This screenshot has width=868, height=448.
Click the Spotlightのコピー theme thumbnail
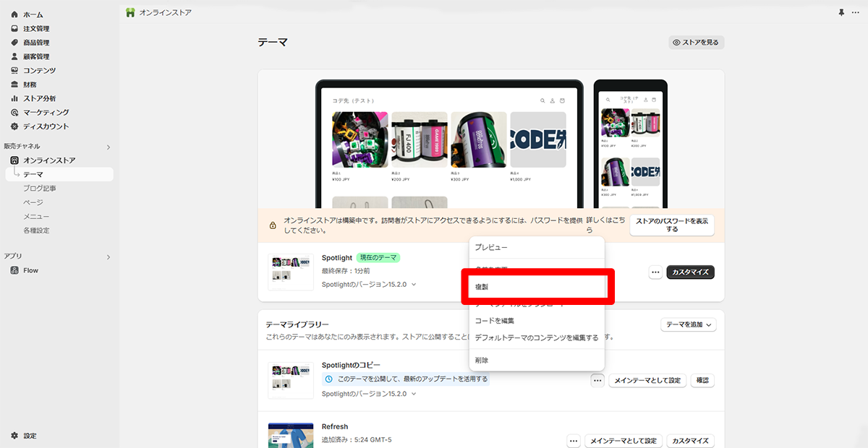(x=290, y=380)
